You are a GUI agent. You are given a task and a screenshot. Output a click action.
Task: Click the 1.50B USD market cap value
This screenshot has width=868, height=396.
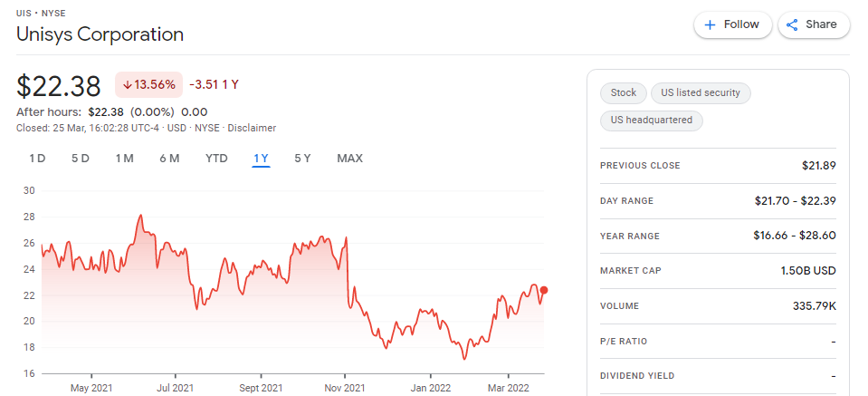806,271
